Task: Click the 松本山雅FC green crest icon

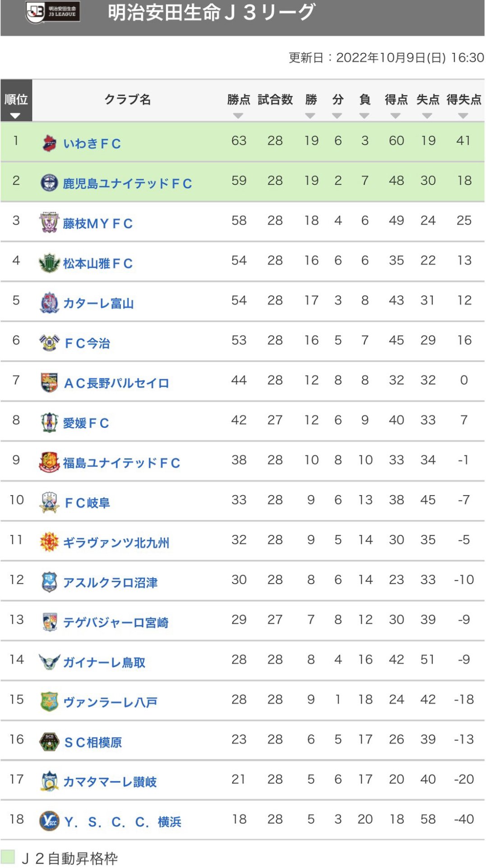Action: [49, 263]
